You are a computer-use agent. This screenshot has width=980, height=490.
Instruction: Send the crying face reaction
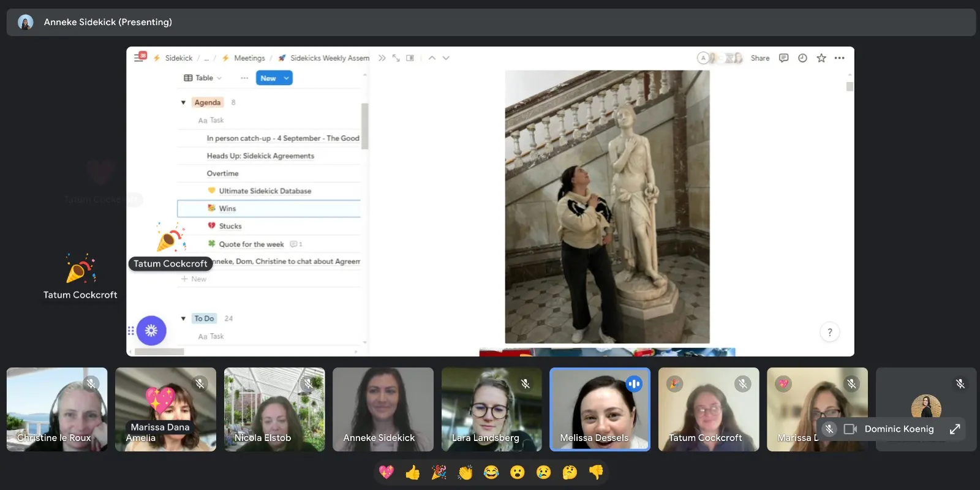pos(544,472)
